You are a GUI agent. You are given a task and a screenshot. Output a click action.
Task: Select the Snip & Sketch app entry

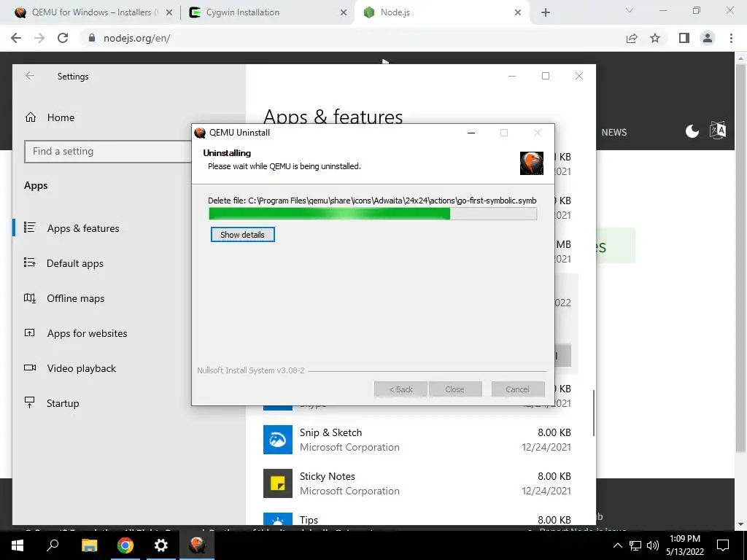(417, 440)
